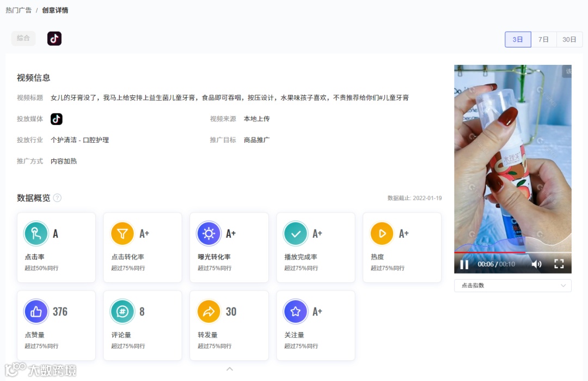Switch to the 7日 tab

(x=543, y=39)
